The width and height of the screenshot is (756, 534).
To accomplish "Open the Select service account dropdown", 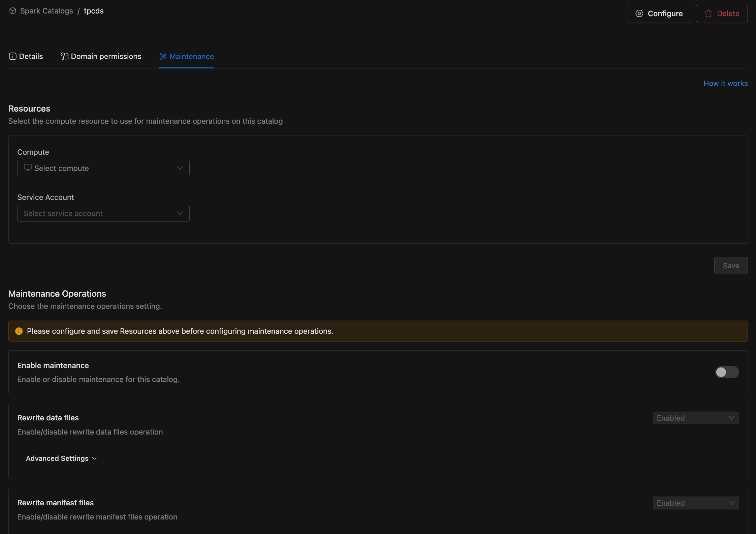I will [x=103, y=213].
